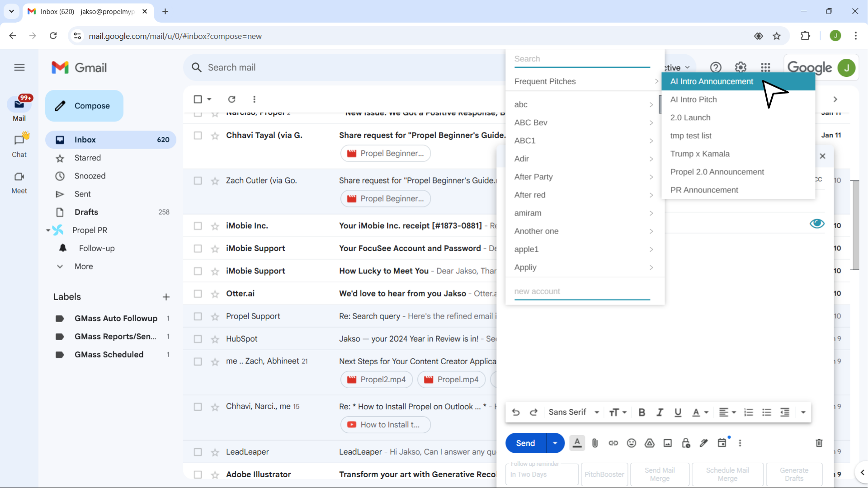Discard draft with the trash icon
This screenshot has height=488, width=868.
point(819,443)
